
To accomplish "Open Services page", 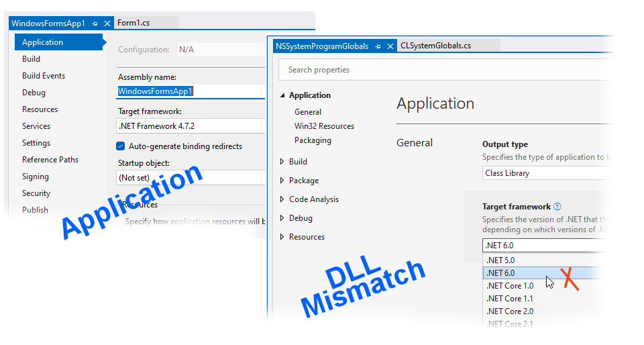I will pos(36,126).
